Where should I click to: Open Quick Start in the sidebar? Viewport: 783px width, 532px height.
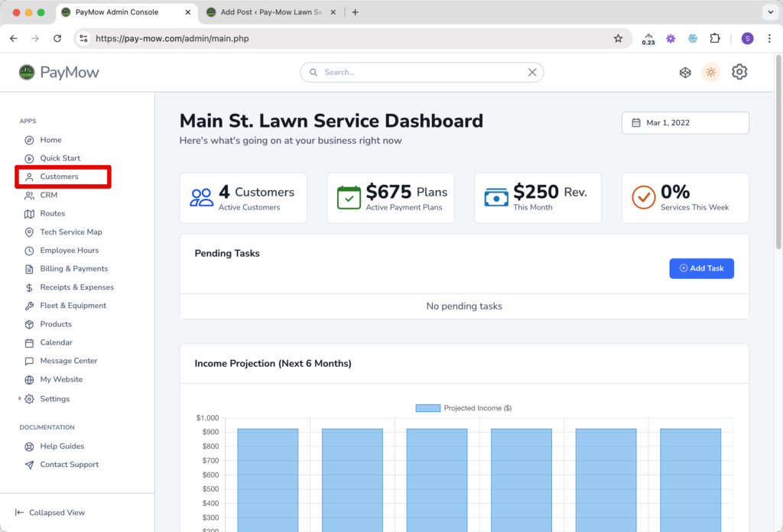click(60, 158)
